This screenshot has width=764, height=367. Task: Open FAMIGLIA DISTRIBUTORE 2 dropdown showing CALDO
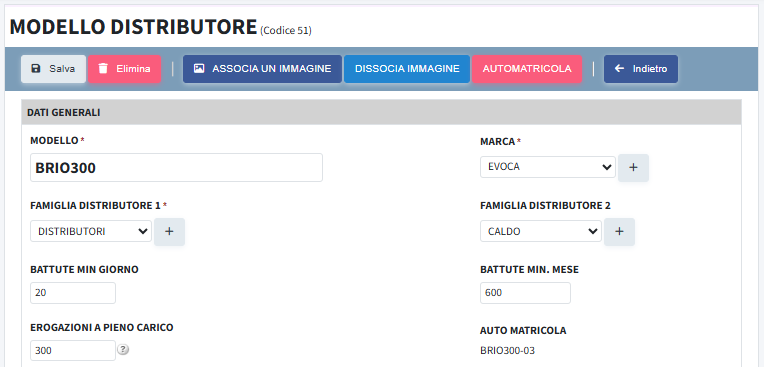coord(541,231)
